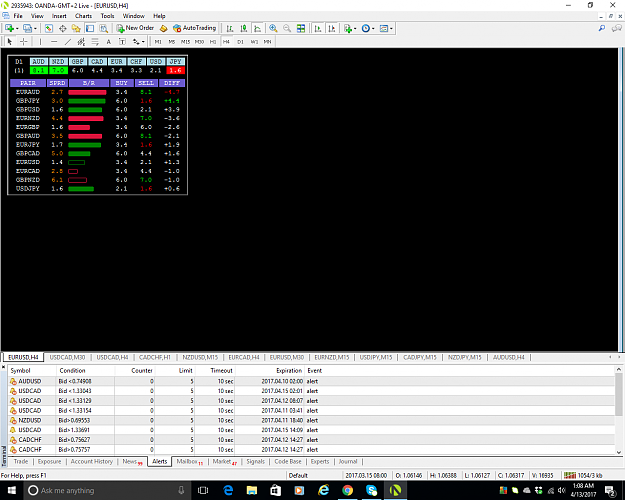Open the search magnifier at top right

[x=602, y=28]
